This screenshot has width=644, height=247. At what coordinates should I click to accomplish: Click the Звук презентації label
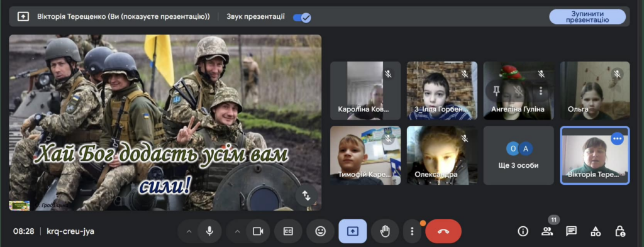[x=255, y=17]
